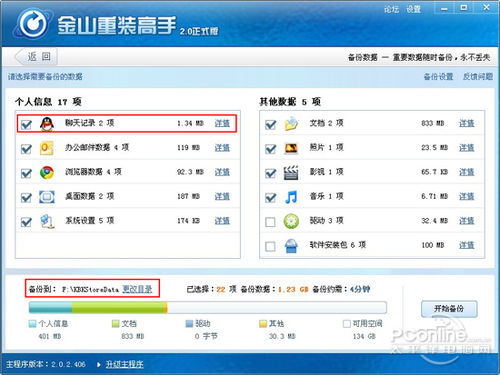
Task: Minimize the window
Action: pos(444,8)
